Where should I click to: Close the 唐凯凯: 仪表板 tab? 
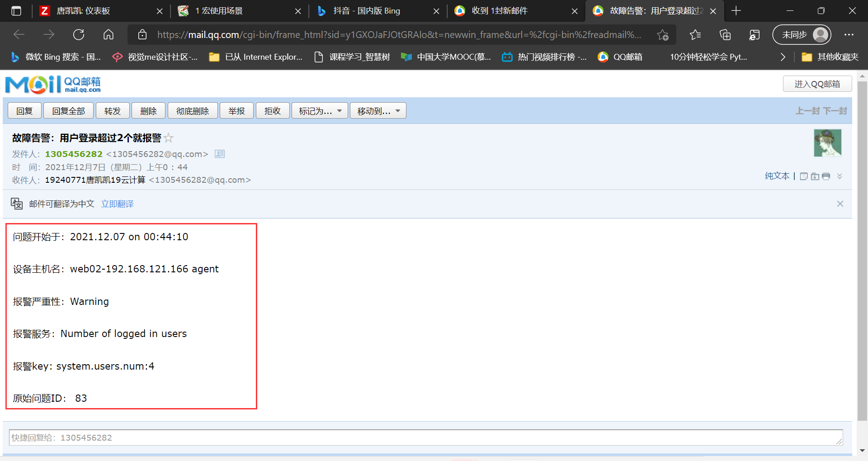(x=160, y=11)
